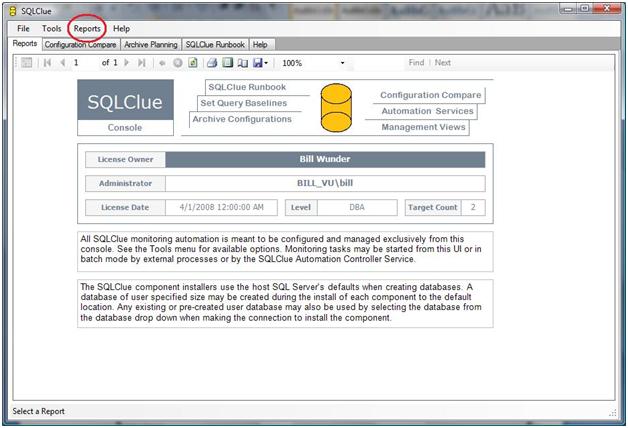The height and width of the screenshot is (428, 628).
Task: Switch to Configuration Compare tab
Action: click(81, 44)
